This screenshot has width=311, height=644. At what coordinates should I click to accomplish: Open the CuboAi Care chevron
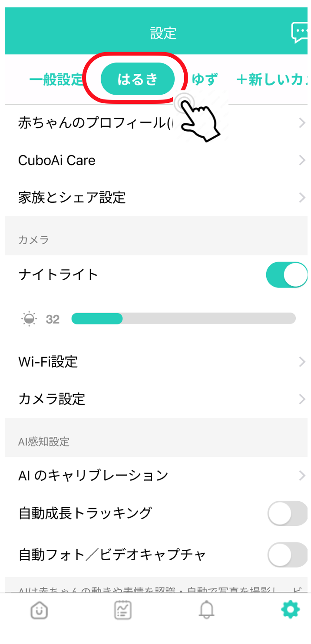(x=302, y=160)
